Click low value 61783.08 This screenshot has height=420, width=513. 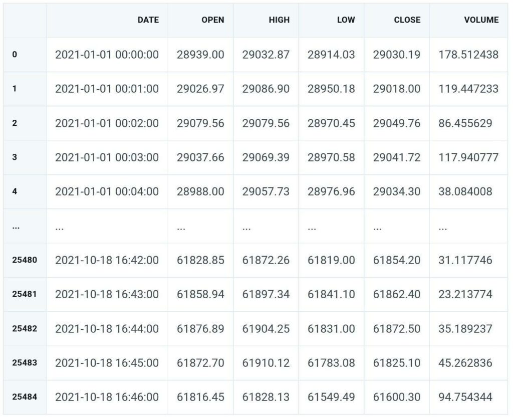click(x=332, y=363)
